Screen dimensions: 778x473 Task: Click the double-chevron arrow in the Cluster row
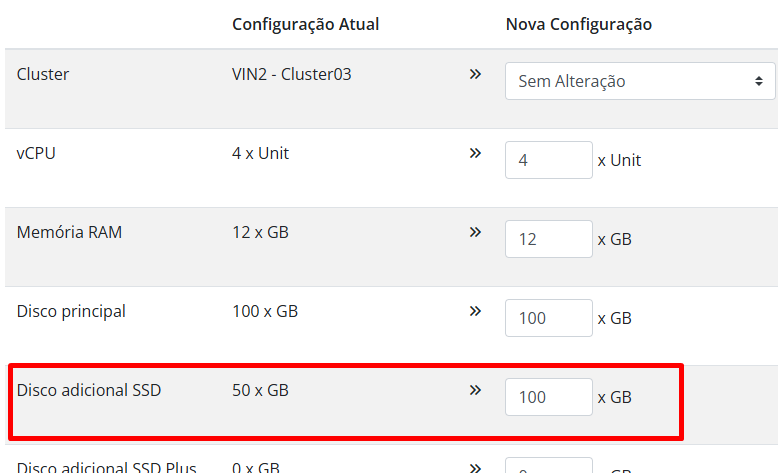[475, 74]
